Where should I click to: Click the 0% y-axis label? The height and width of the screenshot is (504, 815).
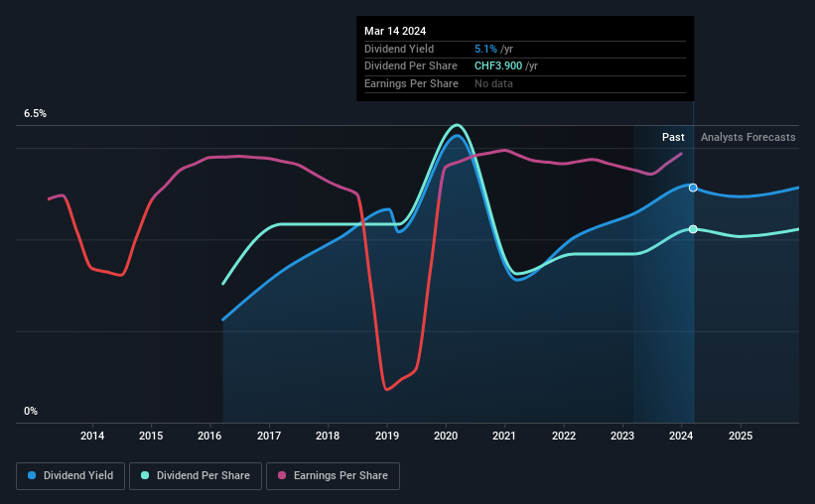click(31, 411)
